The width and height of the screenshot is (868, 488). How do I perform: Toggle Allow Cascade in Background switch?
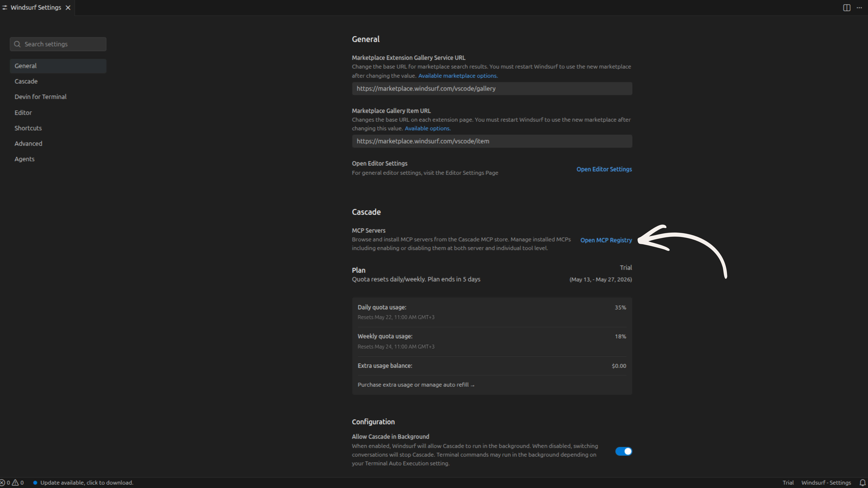tap(624, 451)
